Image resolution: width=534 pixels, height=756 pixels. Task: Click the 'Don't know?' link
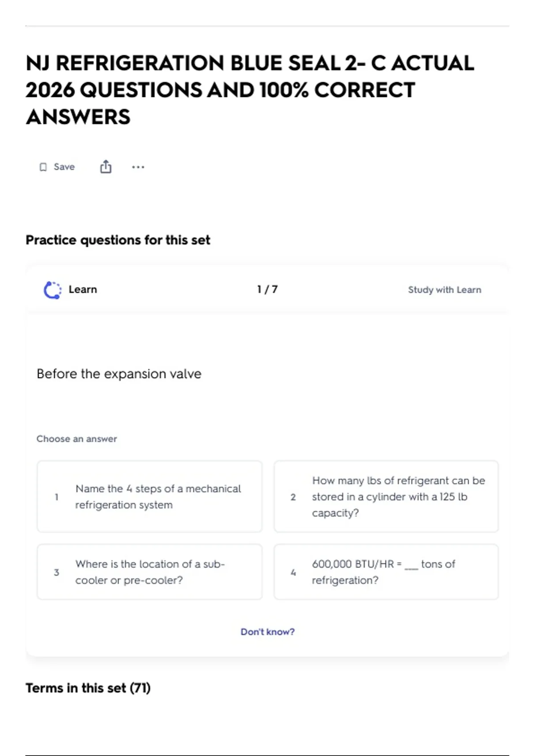[x=267, y=631]
